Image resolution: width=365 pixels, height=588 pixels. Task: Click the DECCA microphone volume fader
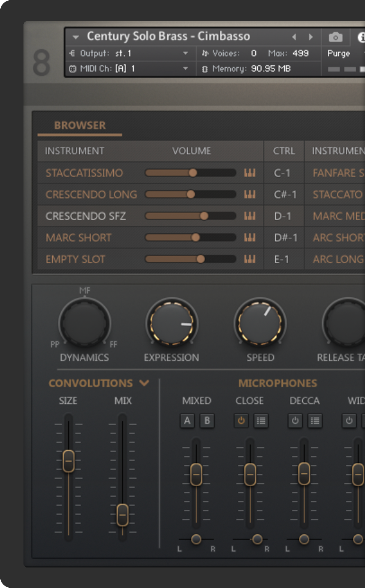pos(304,474)
